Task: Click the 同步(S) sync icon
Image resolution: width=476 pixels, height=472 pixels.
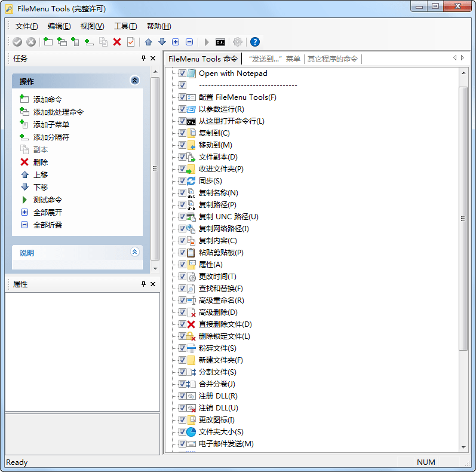Action: click(191, 181)
